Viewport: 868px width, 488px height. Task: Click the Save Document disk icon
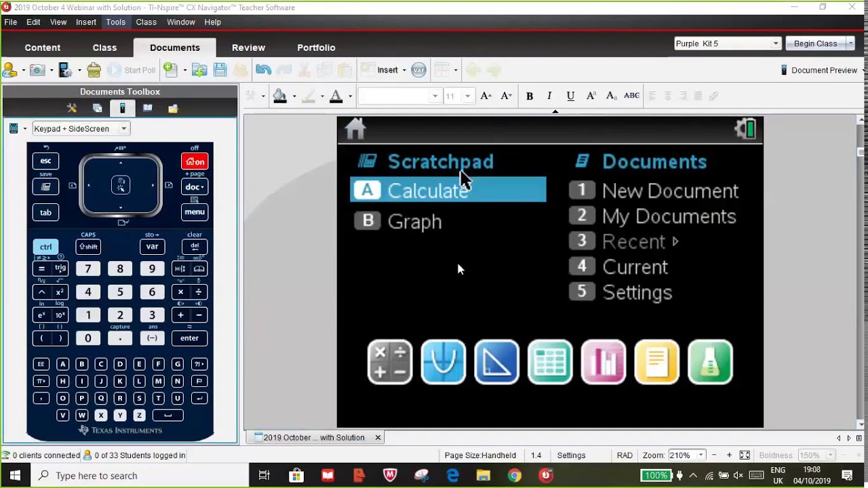[220, 70]
